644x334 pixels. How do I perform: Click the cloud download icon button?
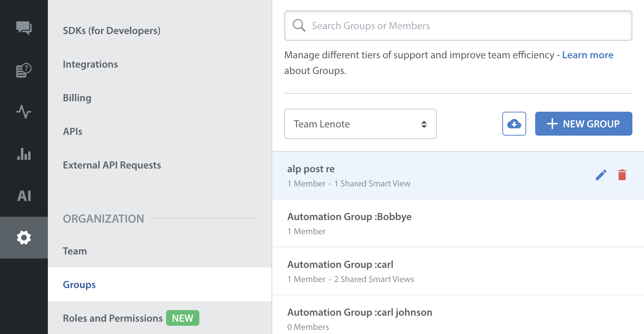[514, 124]
